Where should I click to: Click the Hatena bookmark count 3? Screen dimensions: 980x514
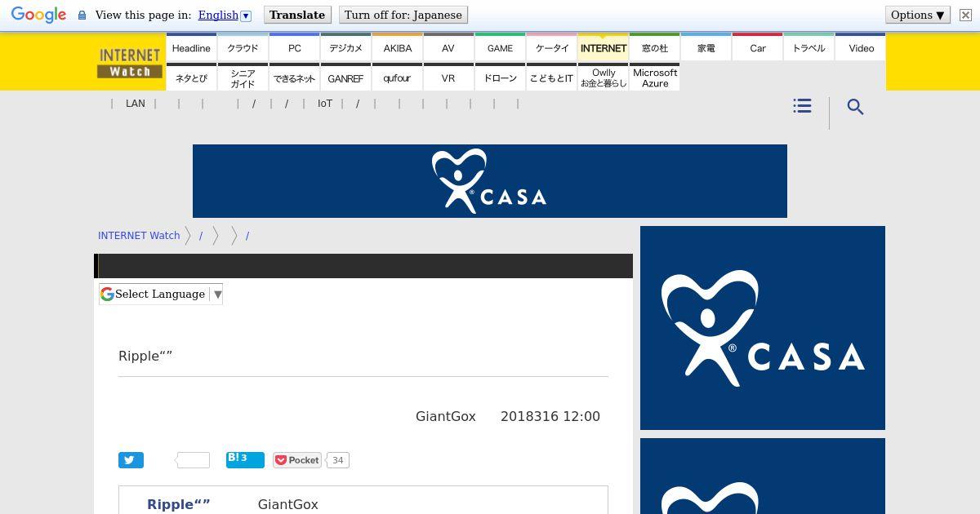click(x=243, y=458)
